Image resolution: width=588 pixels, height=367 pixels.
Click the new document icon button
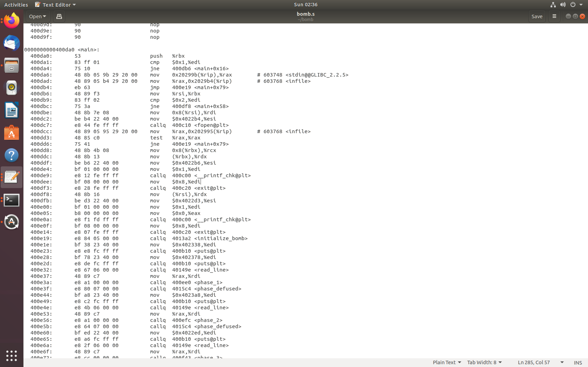(59, 16)
